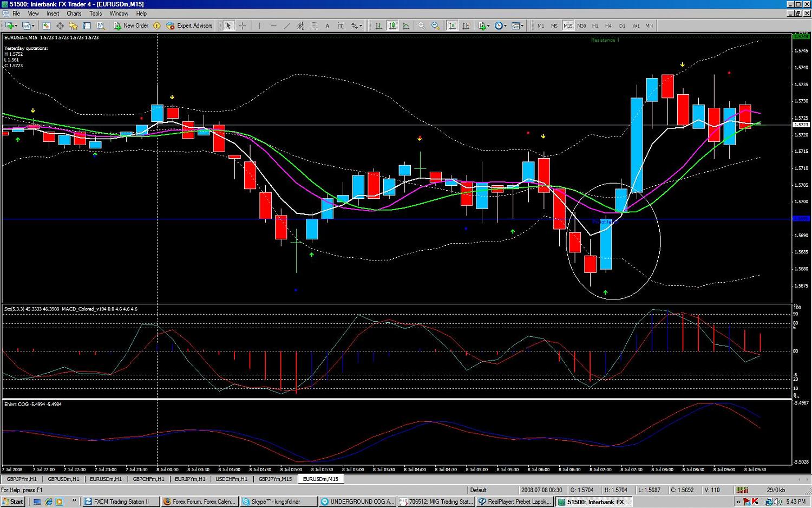Switch to USDCHFm,H1 chart tab
Screen dimensions: 812x508
pyautogui.click(x=231, y=479)
